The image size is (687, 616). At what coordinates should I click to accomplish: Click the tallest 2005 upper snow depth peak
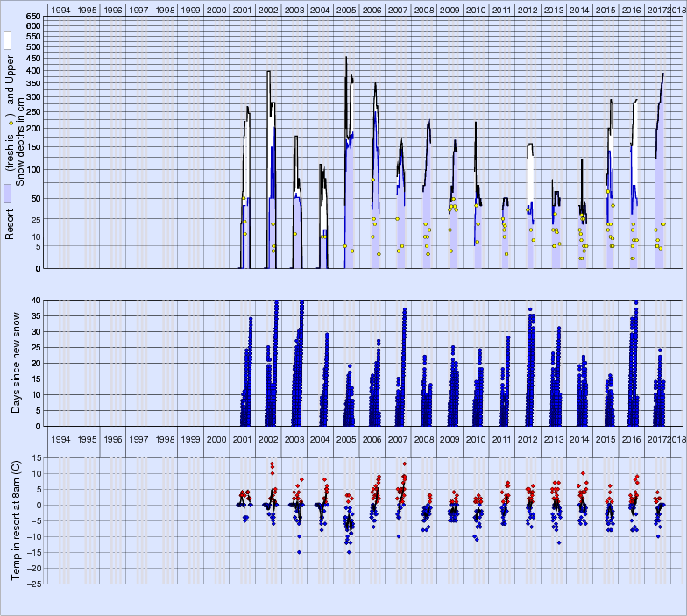coord(346,58)
